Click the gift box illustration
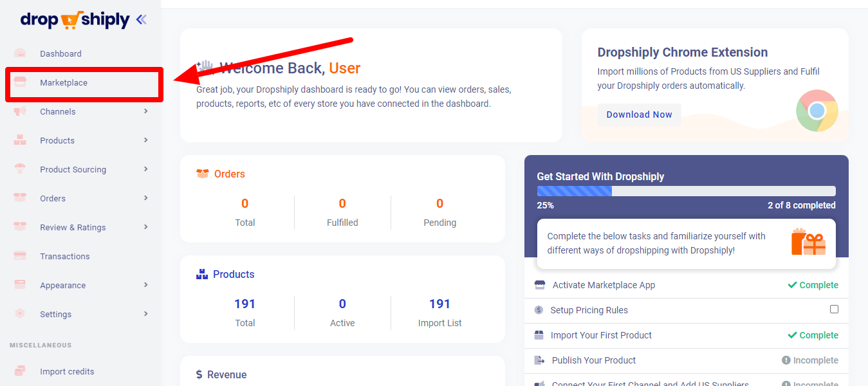The height and width of the screenshot is (386, 868). click(x=808, y=242)
